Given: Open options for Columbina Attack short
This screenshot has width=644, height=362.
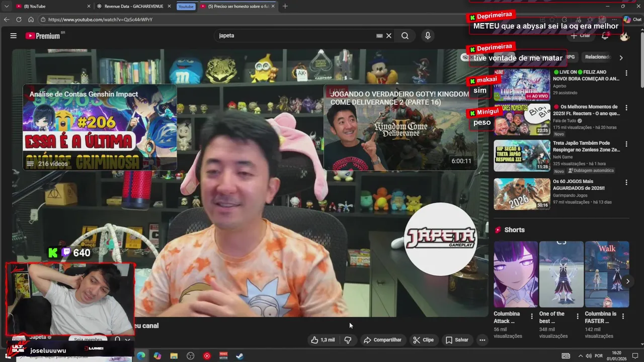Looking at the screenshot, I should [532, 316].
